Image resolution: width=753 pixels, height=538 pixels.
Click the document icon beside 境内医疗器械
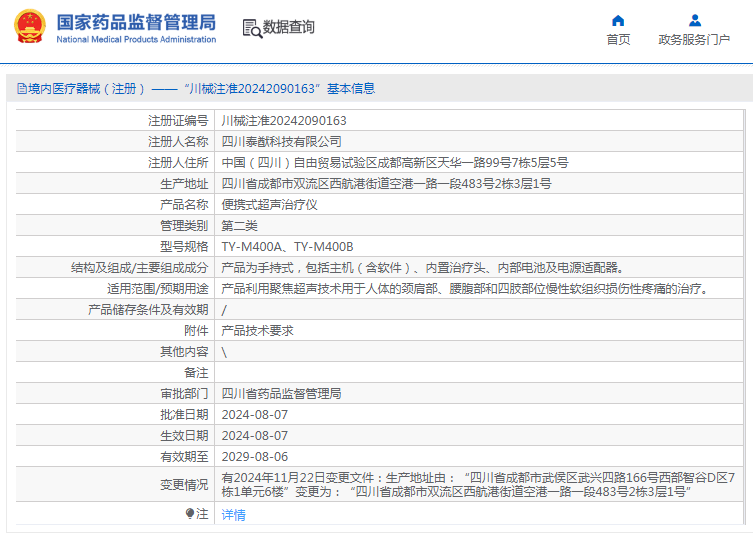pos(22,88)
